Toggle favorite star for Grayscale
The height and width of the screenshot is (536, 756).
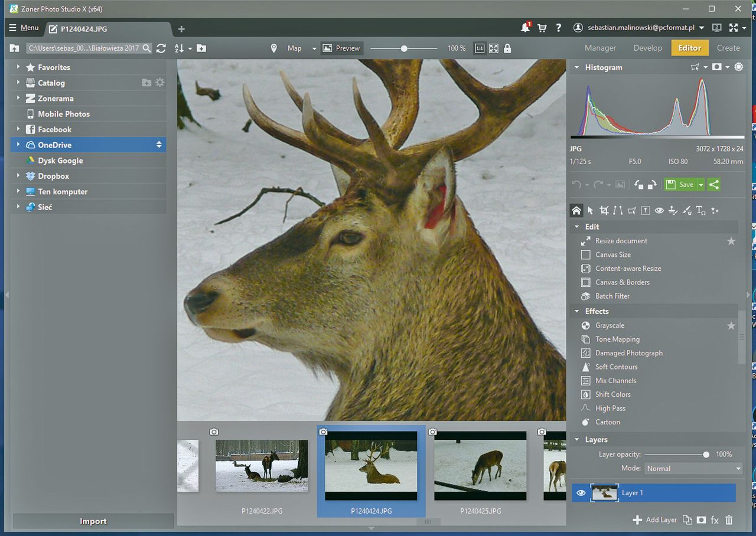(731, 325)
